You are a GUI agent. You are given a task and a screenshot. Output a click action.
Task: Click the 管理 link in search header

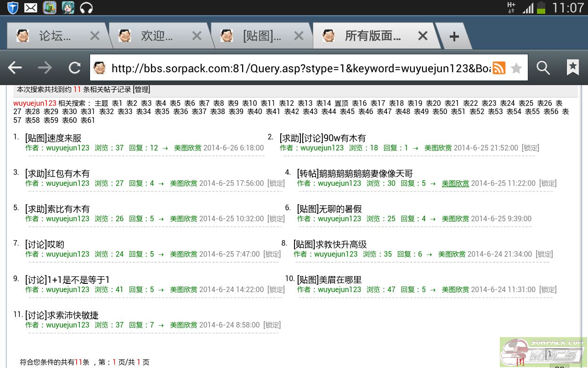click(141, 89)
